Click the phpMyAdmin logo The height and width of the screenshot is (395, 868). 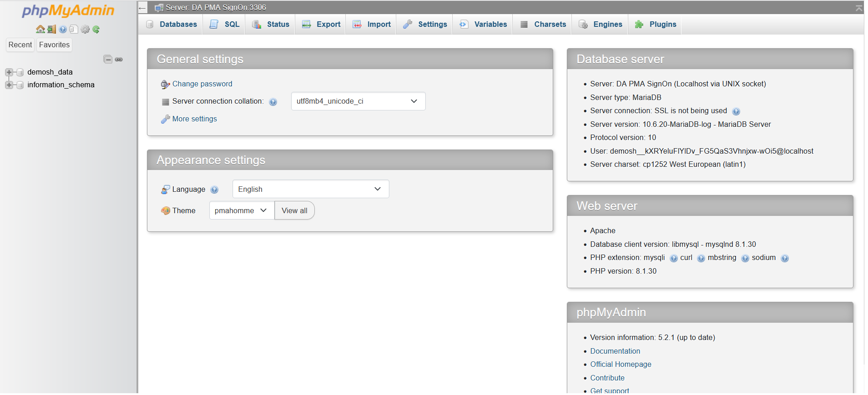point(68,10)
